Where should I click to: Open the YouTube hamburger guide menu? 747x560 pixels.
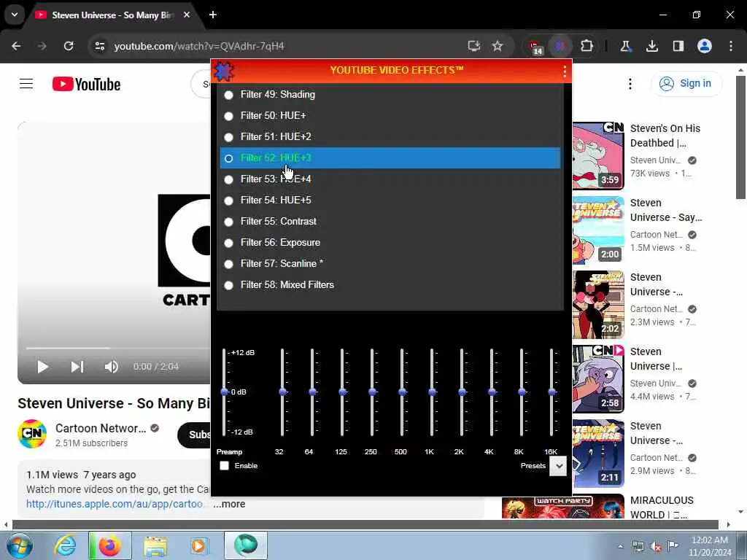[x=26, y=84]
